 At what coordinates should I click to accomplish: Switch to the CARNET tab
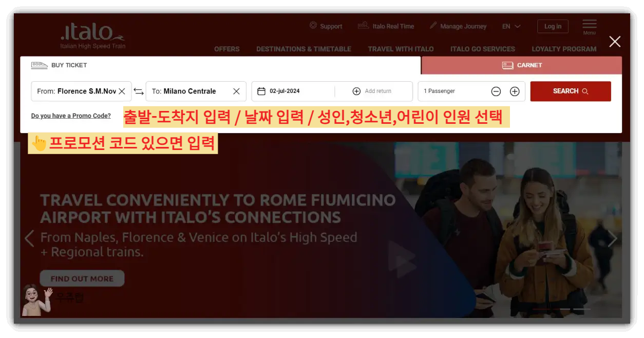[522, 65]
